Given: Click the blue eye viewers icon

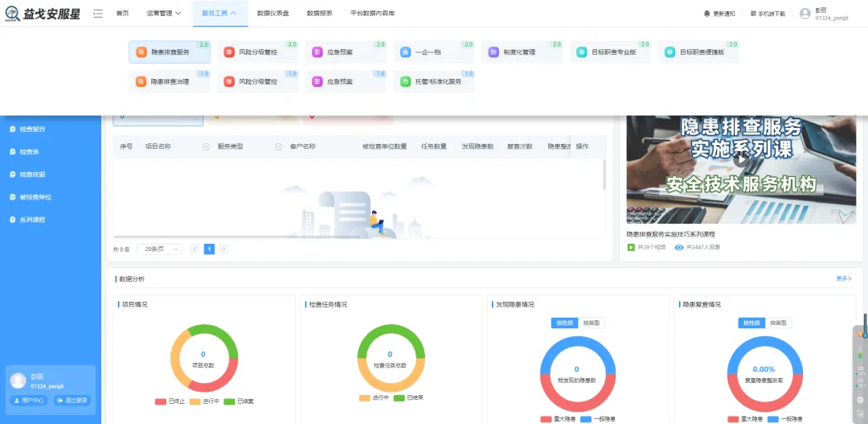Looking at the screenshot, I should pos(679,247).
